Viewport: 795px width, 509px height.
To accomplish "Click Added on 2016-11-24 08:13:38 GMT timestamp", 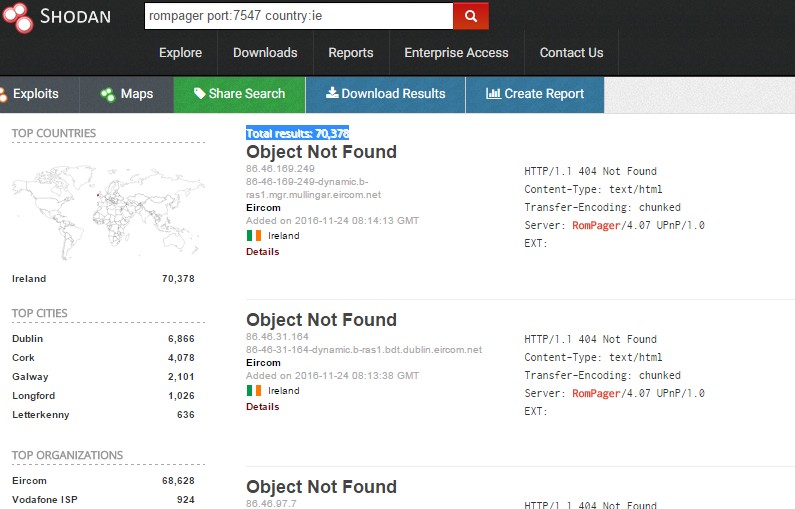I will [x=333, y=376].
